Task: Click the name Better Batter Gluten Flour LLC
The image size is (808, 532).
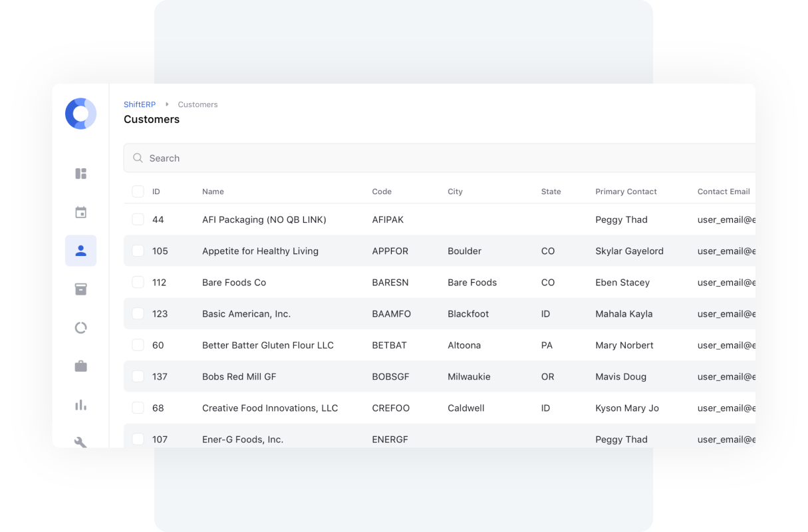Action: tap(268, 345)
